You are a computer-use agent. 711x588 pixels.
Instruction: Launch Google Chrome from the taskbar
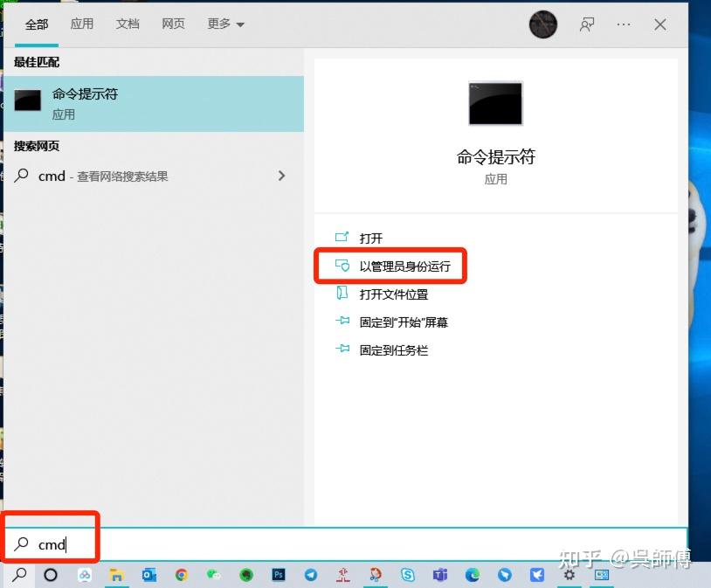[x=180, y=576]
